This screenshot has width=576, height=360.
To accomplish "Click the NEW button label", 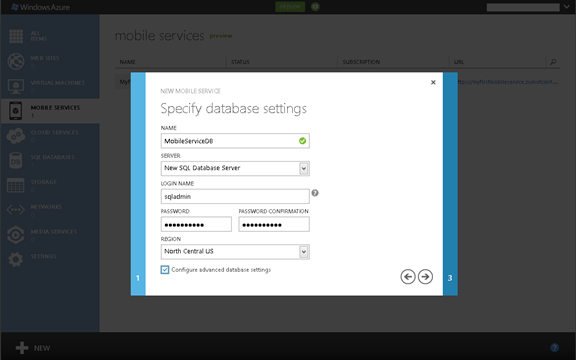I will [x=42, y=348].
